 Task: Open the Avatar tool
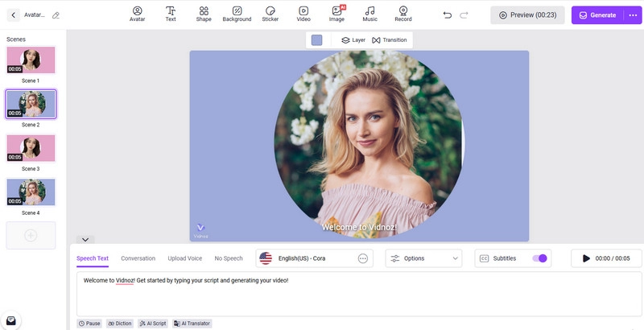pos(137,14)
